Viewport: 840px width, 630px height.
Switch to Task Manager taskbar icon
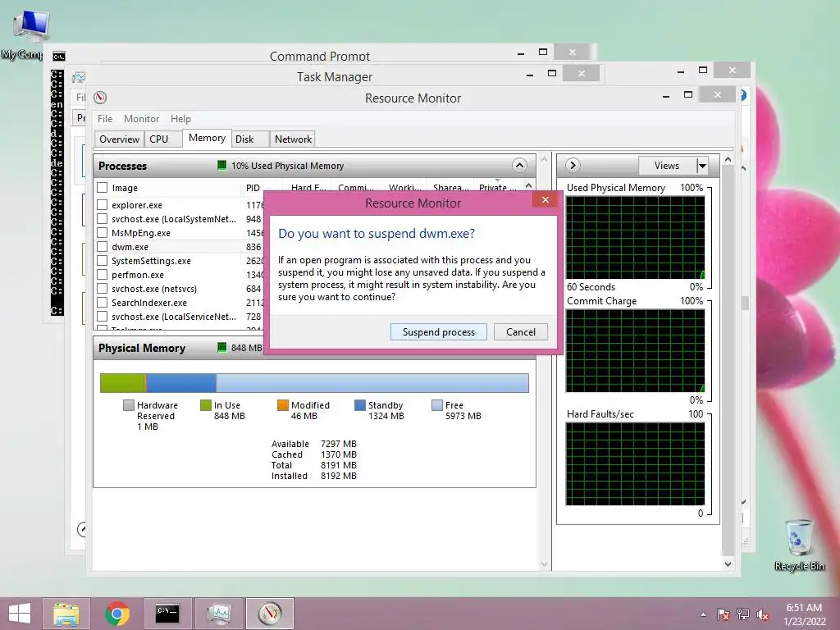218,614
